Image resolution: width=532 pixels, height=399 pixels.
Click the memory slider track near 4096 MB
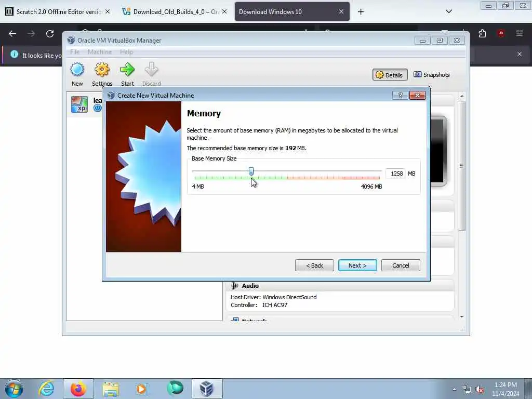(378, 171)
